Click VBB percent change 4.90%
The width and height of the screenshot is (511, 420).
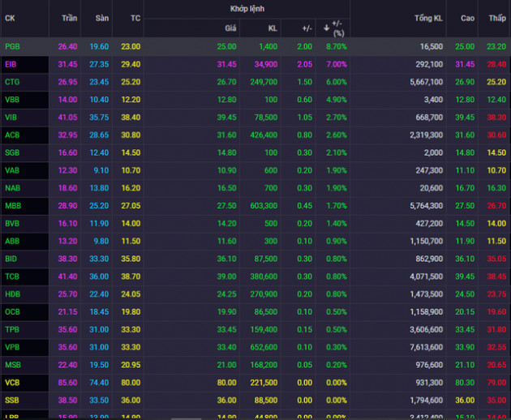click(x=337, y=100)
